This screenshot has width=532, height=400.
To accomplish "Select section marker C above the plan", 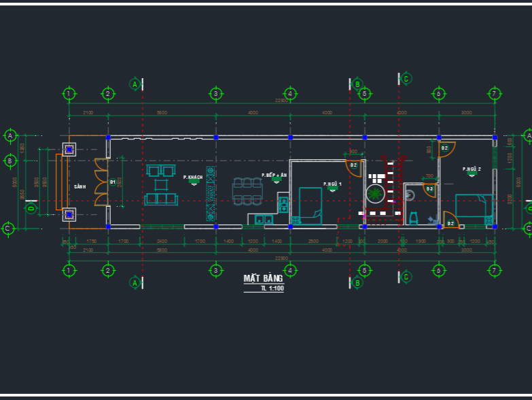I will [x=406, y=78].
